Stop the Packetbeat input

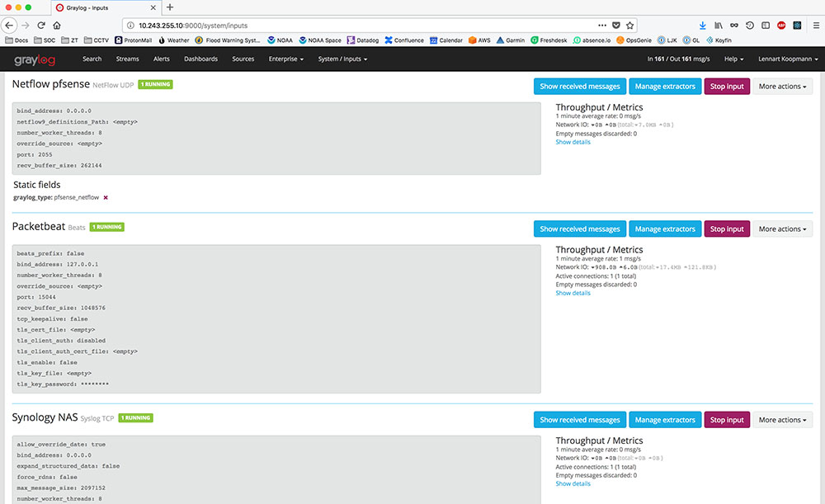727,228
